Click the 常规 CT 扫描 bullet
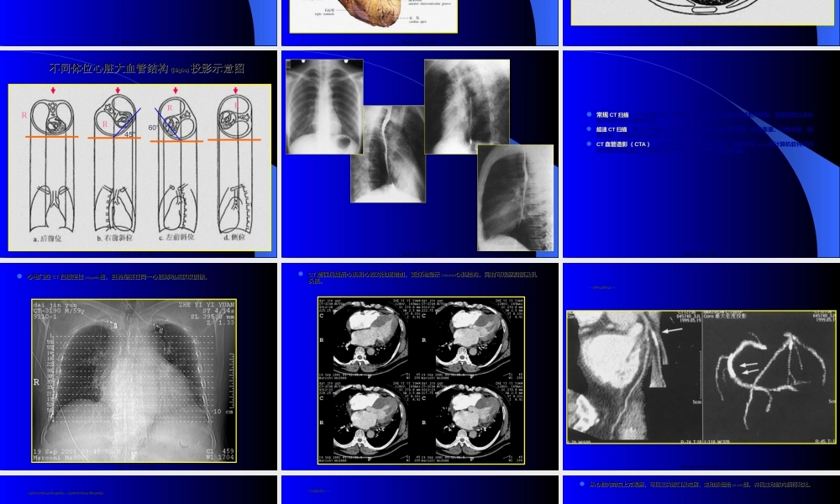This screenshot has height=504, width=840. point(612,115)
